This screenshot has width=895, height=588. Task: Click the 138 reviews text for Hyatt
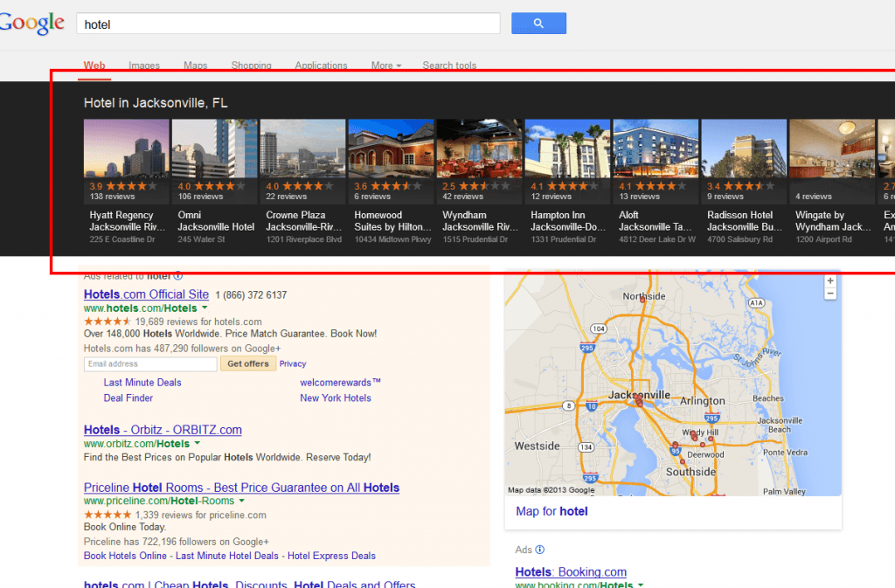tap(112, 197)
